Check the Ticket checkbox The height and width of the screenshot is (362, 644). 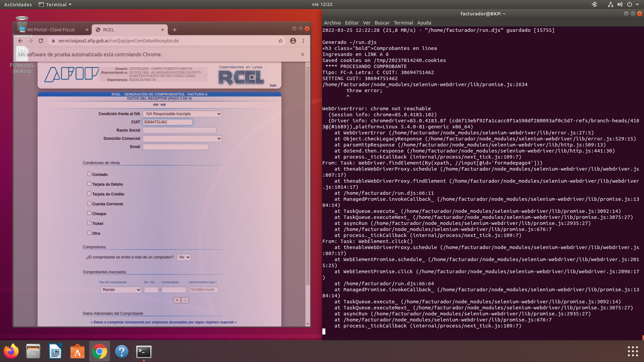89,223
